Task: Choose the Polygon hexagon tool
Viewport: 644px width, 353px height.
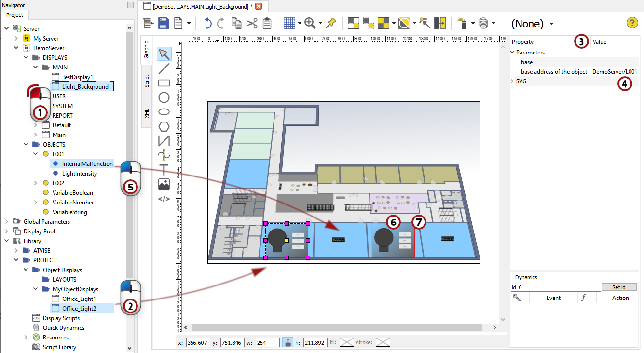Action: 164,126
